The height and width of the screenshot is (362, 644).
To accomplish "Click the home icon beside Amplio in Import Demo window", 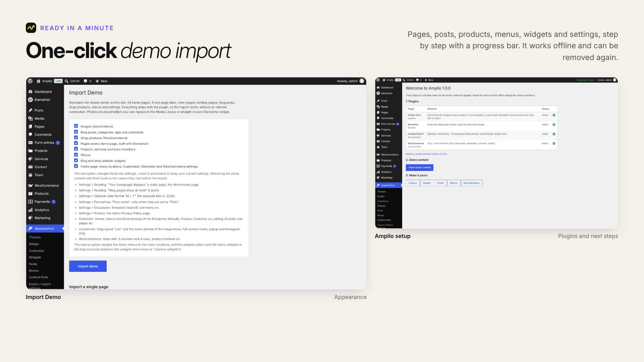I will coord(38,81).
